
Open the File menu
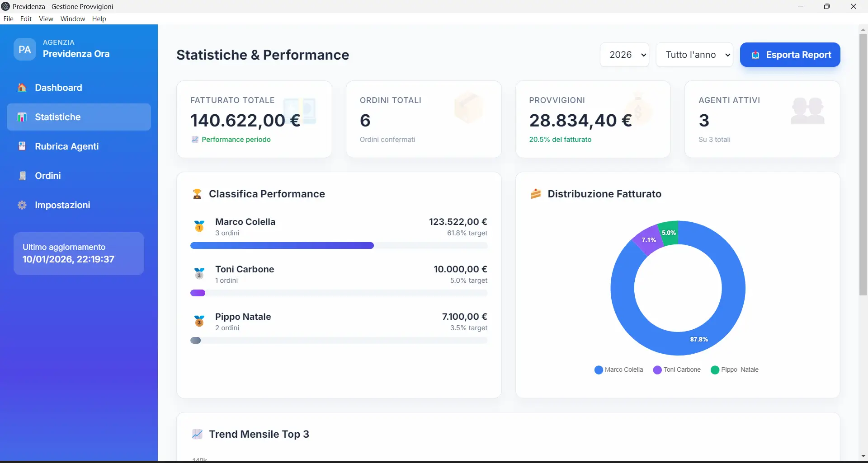[x=9, y=19]
